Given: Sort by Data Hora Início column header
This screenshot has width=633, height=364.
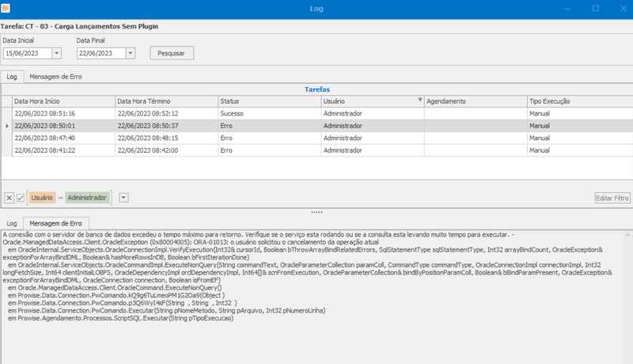Looking at the screenshot, I should pos(64,101).
